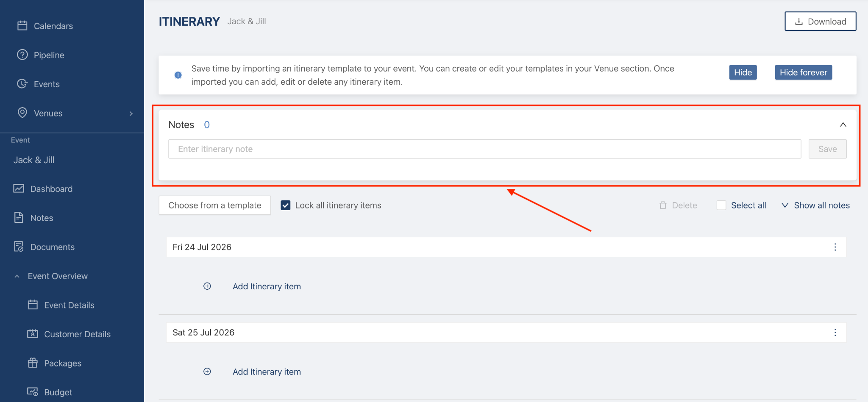Click the Venues location pin icon
The image size is (868, 402).
[22, 113]
